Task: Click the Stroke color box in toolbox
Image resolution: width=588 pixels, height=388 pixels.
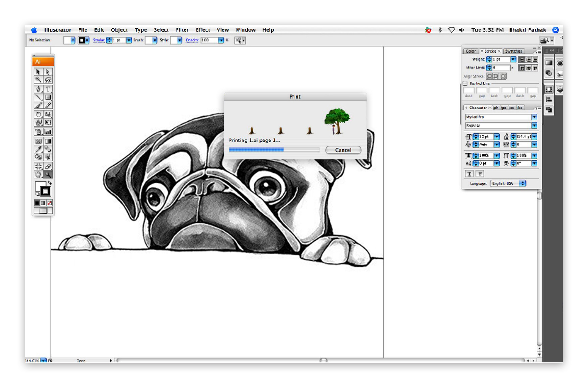Action: click(45, 192)
